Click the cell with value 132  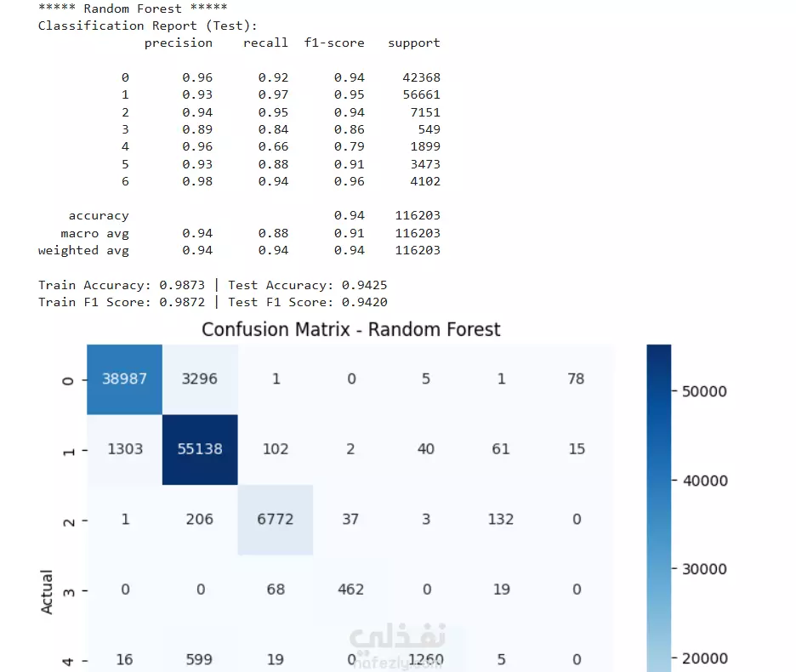(501, 520)
